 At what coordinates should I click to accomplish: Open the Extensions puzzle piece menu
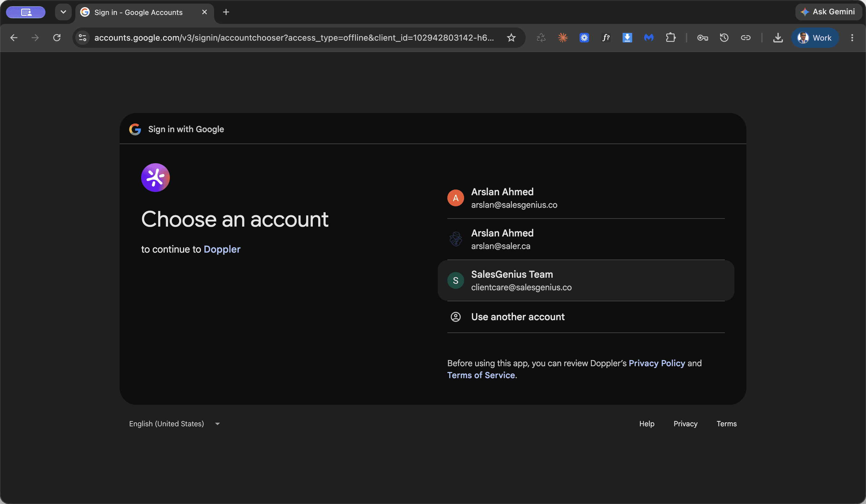point(670,38)
